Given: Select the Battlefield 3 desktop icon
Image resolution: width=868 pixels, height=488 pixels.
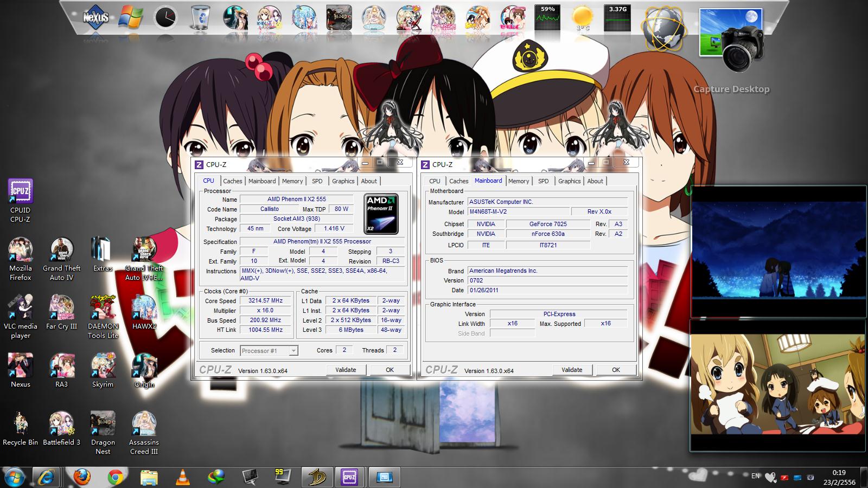Looking at the screenshot, I should click(x=62, y=428).
